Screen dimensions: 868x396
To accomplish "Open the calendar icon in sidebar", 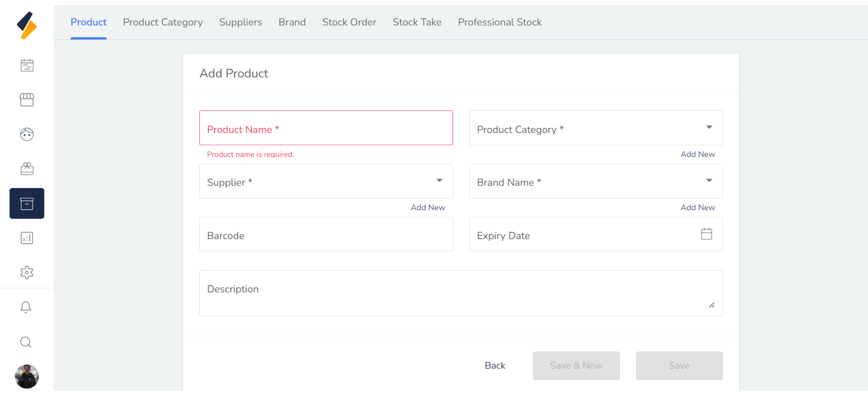I will 27,65.
